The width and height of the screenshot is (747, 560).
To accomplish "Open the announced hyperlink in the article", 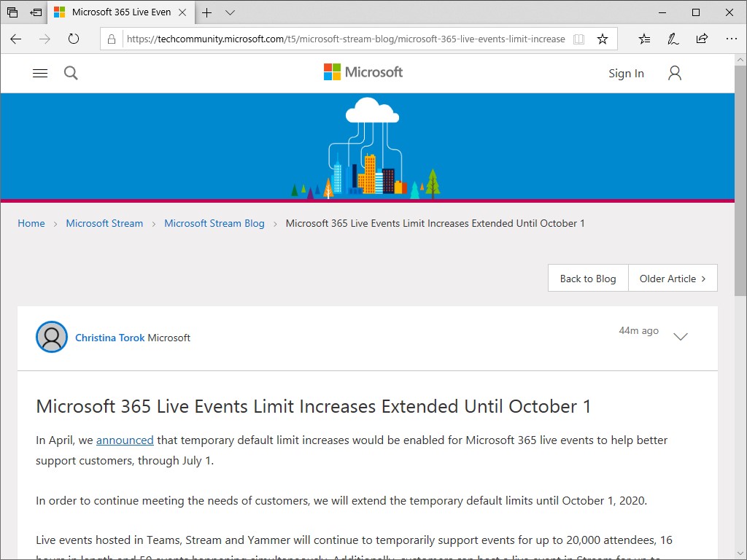I will (x=125, y=440).
